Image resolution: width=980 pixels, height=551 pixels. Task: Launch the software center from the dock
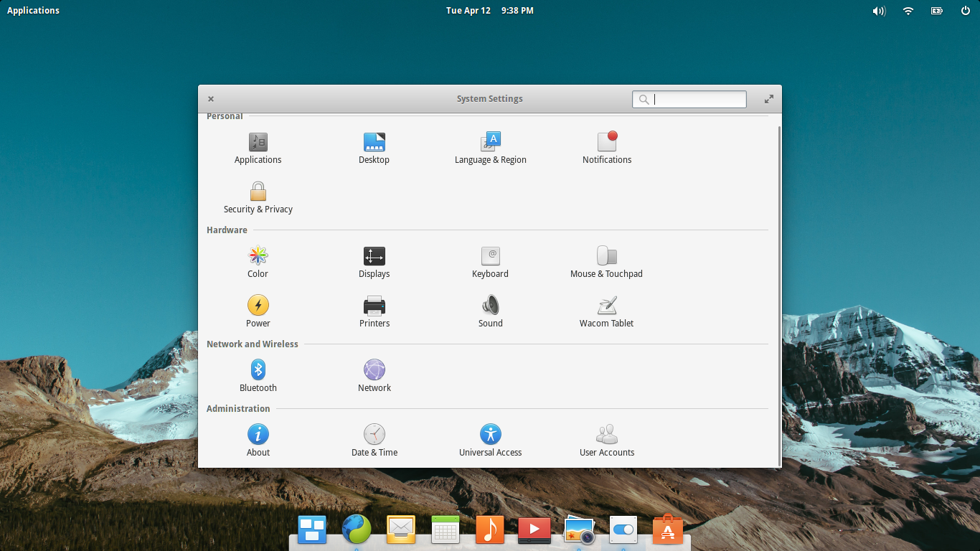pos(668,529)
